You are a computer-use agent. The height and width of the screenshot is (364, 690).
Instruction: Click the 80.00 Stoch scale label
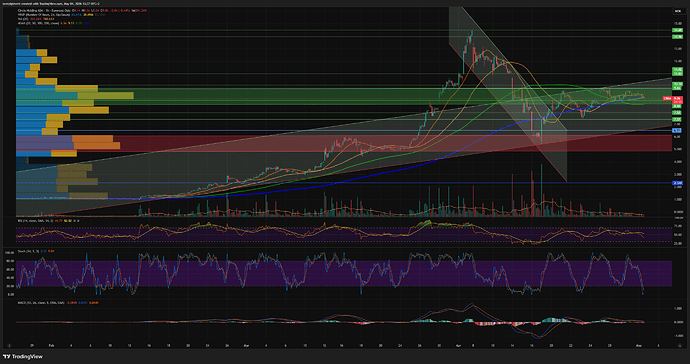tap(9, 261)
